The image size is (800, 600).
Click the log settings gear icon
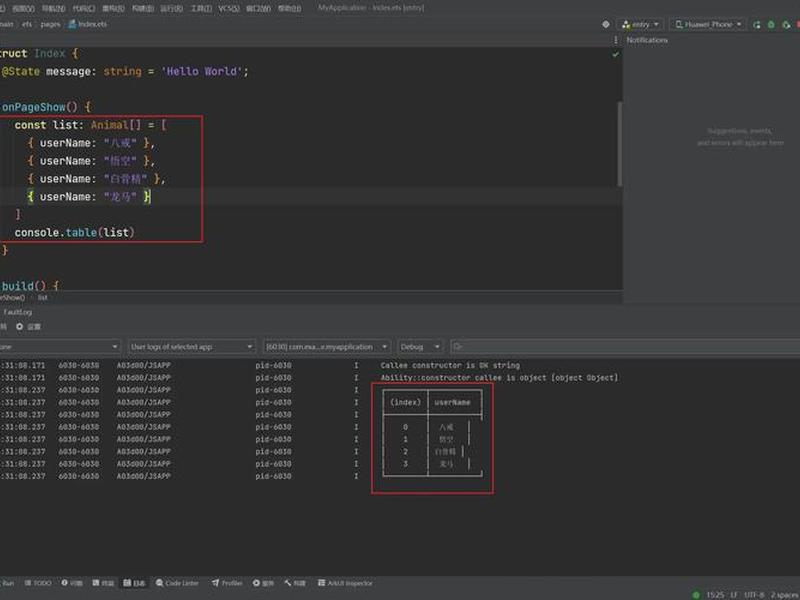pyautogui.click(x=19, y=327)
